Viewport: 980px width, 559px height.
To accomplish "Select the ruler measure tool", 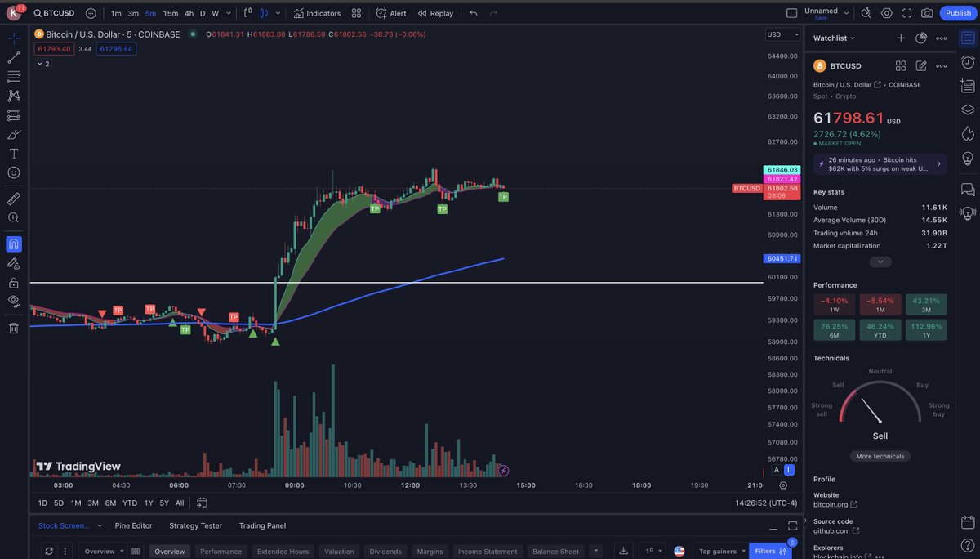I will pos(14,199).
